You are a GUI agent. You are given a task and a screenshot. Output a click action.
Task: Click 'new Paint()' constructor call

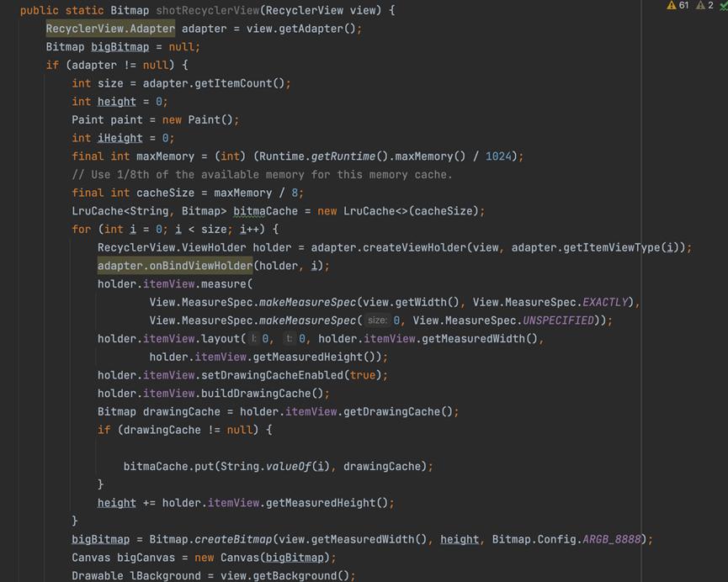point(197,119)
